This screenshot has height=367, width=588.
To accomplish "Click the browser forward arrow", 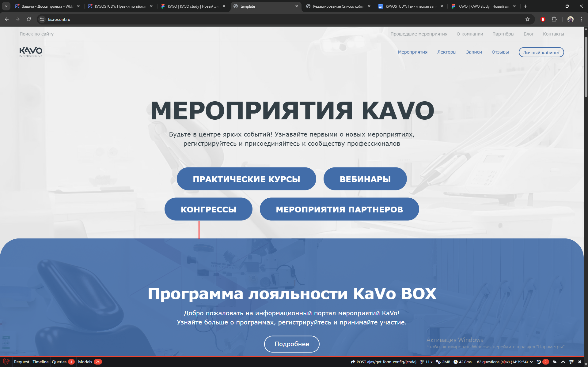I will (x=18, y=19).
